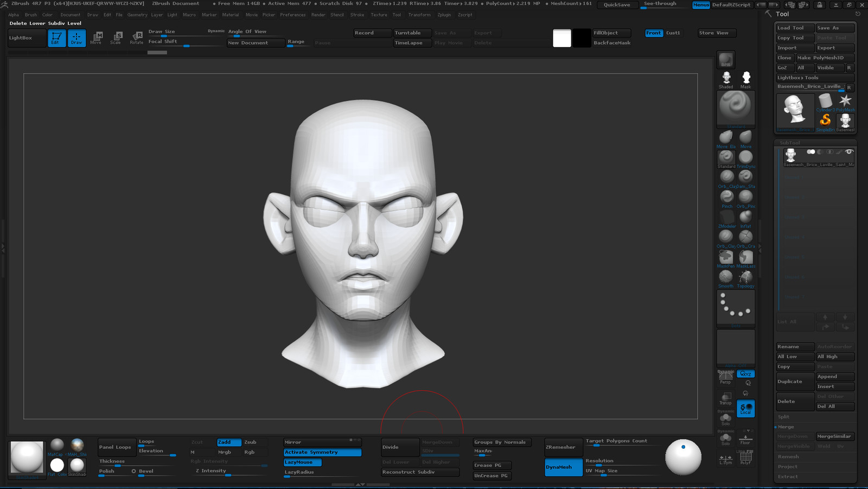
Task: Open the Mirror options
Action: [322, 442]
